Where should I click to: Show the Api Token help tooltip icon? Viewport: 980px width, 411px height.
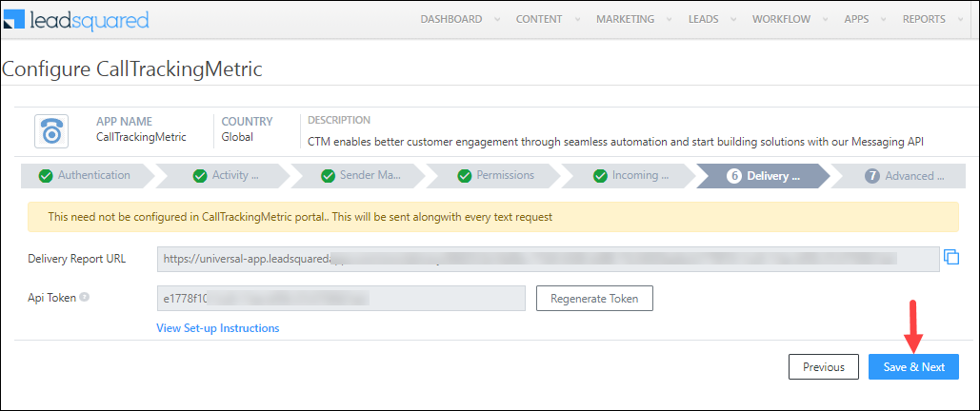(x=85, y=298)
